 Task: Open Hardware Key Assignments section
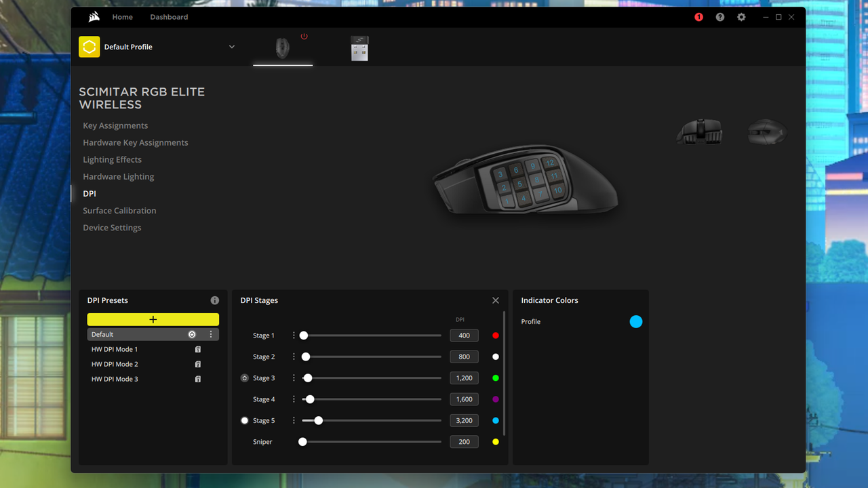136,142
